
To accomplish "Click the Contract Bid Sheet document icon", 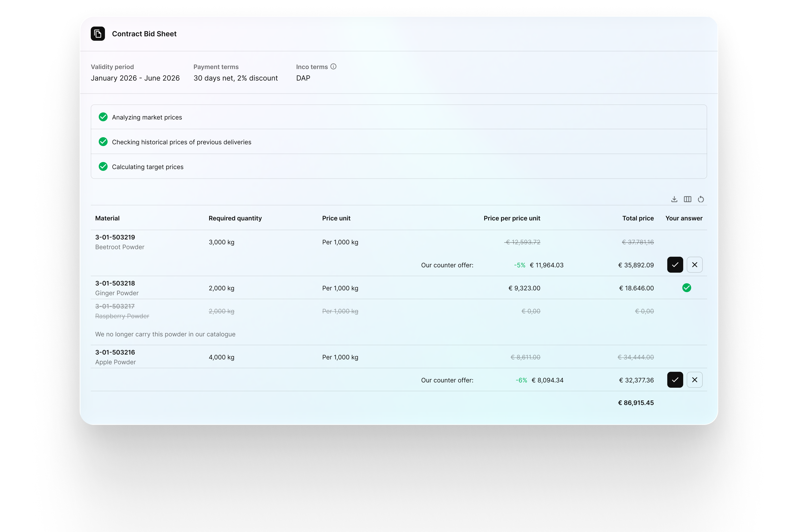I will [x=98, y=34].
